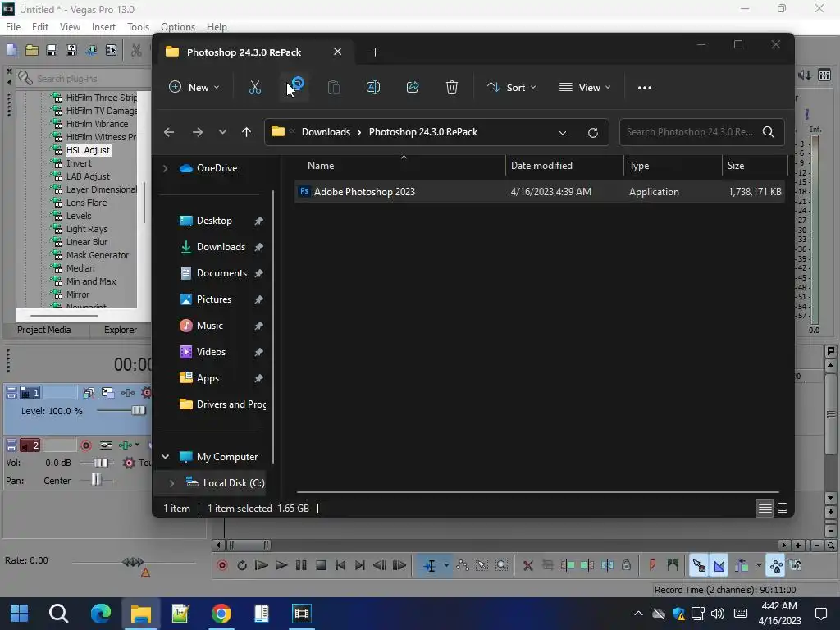Screen dimensions: 840x630
Task: Refresh the Photoshop 24.3.0 RePack folder
Action: click(x=592, y=132)
